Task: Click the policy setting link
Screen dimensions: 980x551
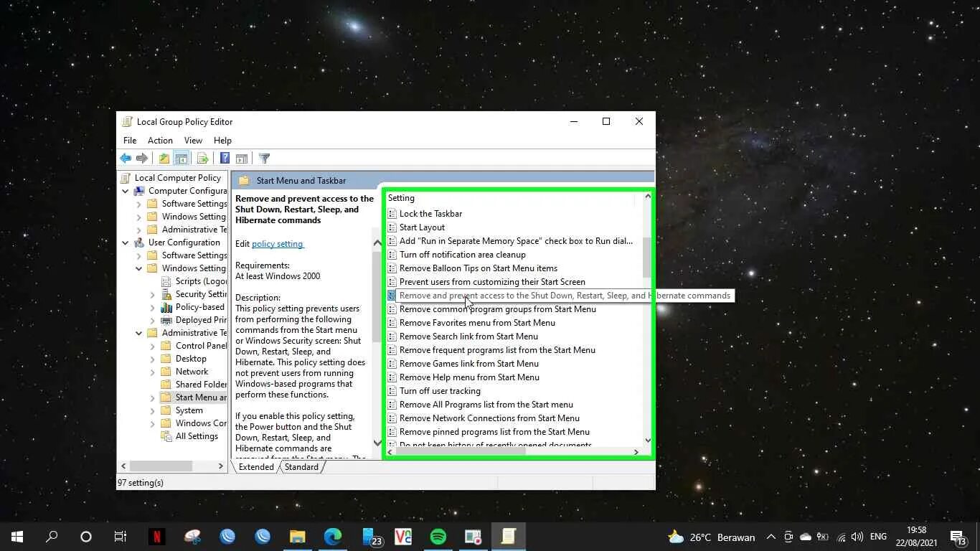Action: point(278,244)
